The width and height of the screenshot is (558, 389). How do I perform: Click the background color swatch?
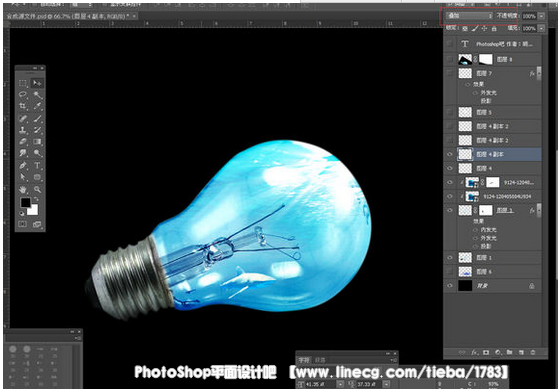[33, 211]
